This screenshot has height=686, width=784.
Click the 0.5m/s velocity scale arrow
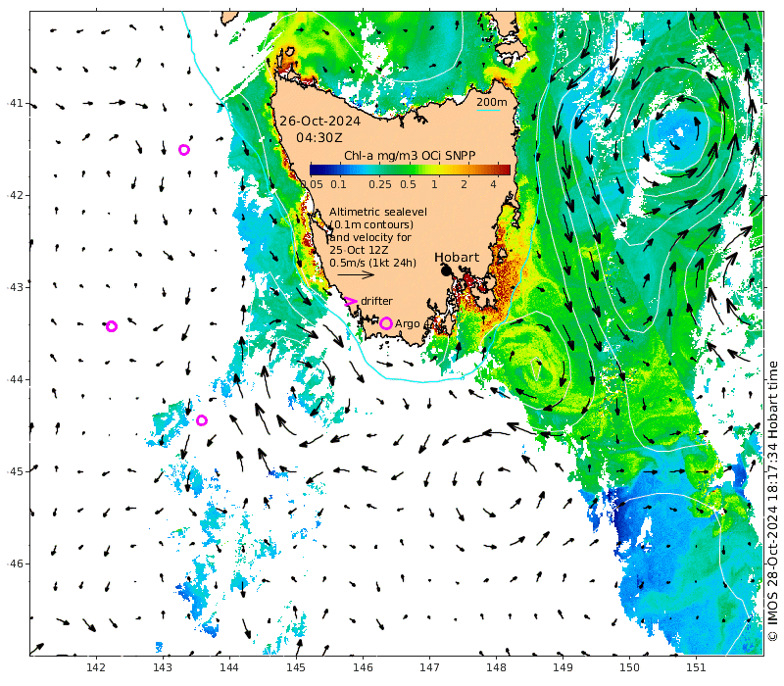356,274
